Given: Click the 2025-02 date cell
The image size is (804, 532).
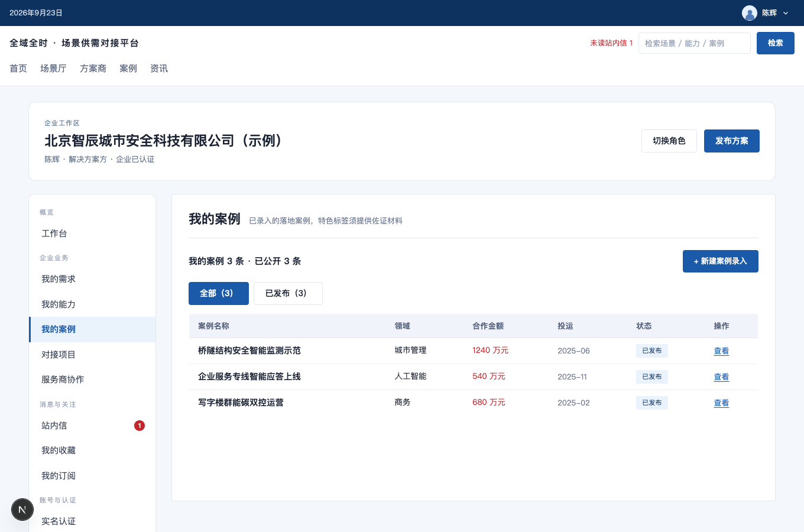Looking at the screenshot, I should pyautogui.click(x=573, y=403).
